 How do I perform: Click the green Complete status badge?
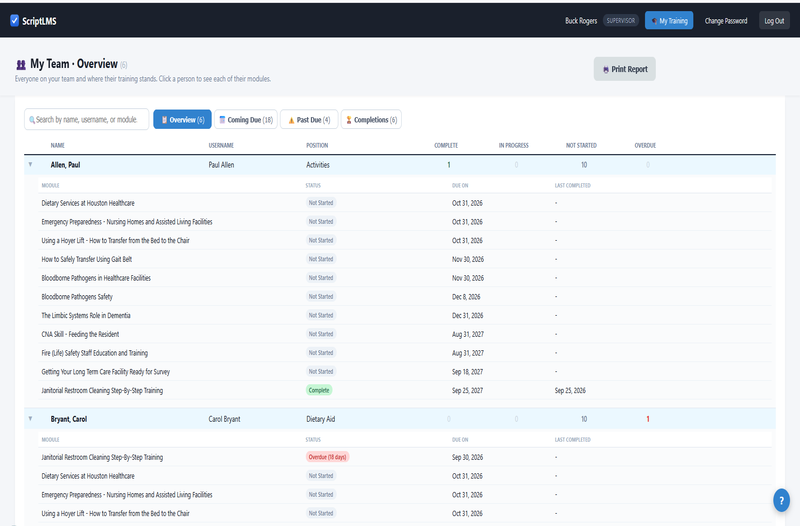pyautogui.click(x=319, y=390)
